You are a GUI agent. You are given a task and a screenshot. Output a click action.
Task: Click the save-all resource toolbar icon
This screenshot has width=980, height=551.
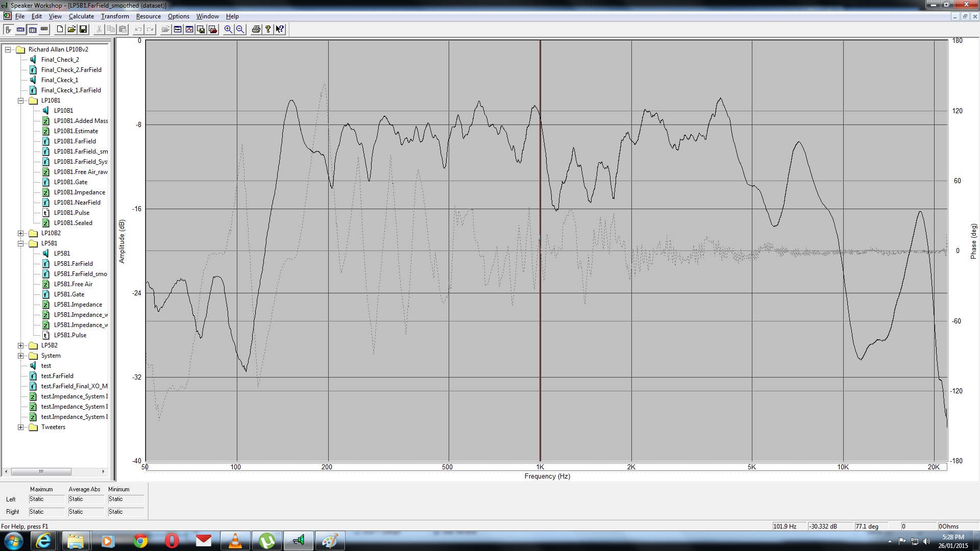[x=201, y=29]
